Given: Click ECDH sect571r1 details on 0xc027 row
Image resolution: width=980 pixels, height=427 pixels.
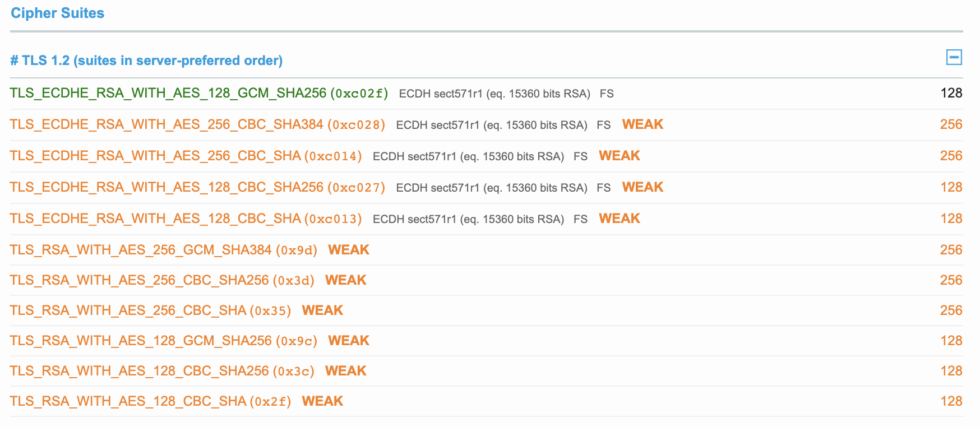Looking at the screenshot, I should 491,188.
